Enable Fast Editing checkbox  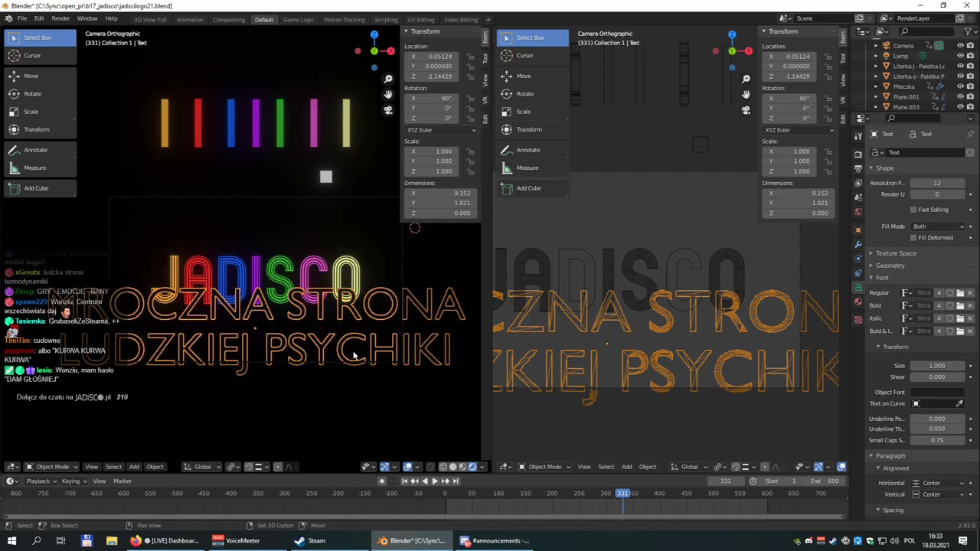(x=913, y=210)
